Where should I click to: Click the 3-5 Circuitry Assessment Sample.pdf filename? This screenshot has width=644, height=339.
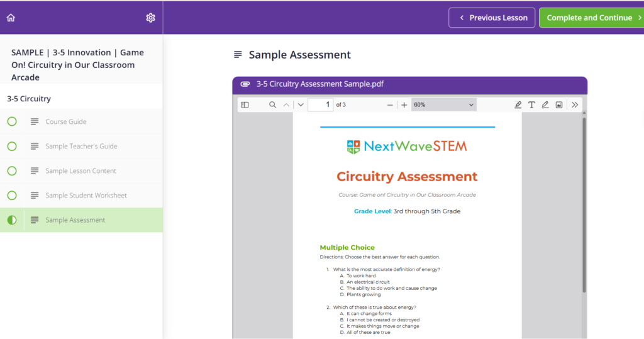tap(320, 84)
